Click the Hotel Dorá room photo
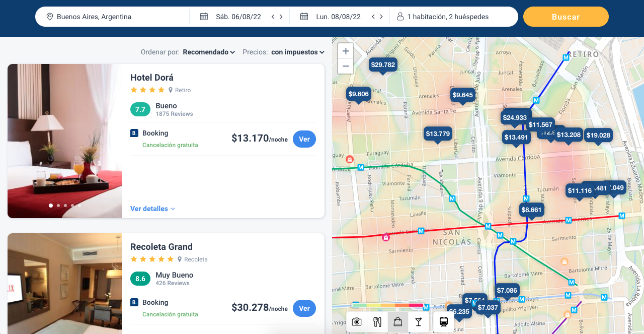The width and height of the screenshot is (644, 334). click(64, 141)
